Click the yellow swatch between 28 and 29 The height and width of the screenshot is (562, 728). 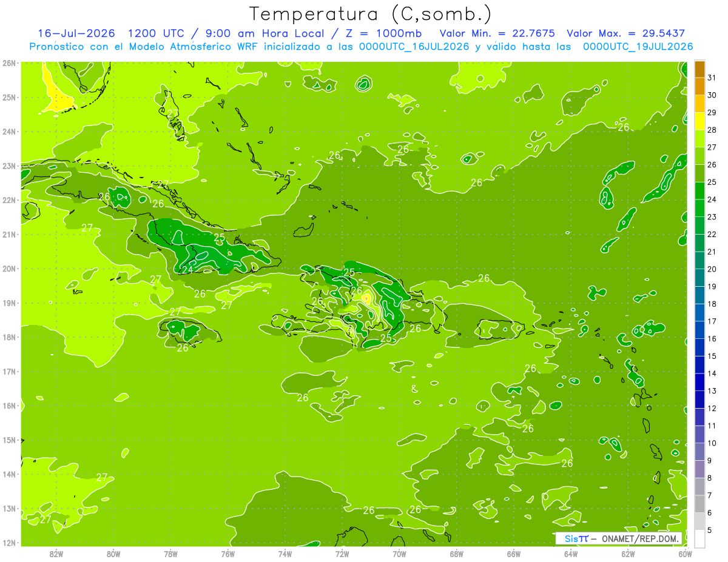pyautogui.click(x=699, y=121)
